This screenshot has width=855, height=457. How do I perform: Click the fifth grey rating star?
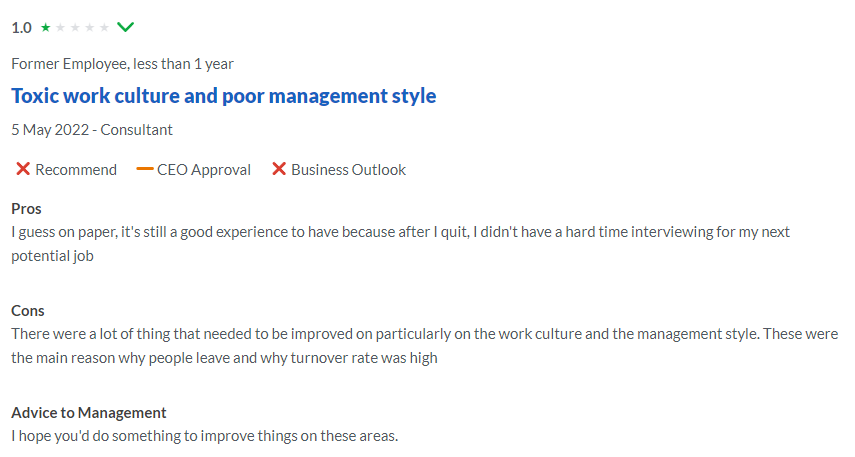pyautogui.click(x=104, y=28)
